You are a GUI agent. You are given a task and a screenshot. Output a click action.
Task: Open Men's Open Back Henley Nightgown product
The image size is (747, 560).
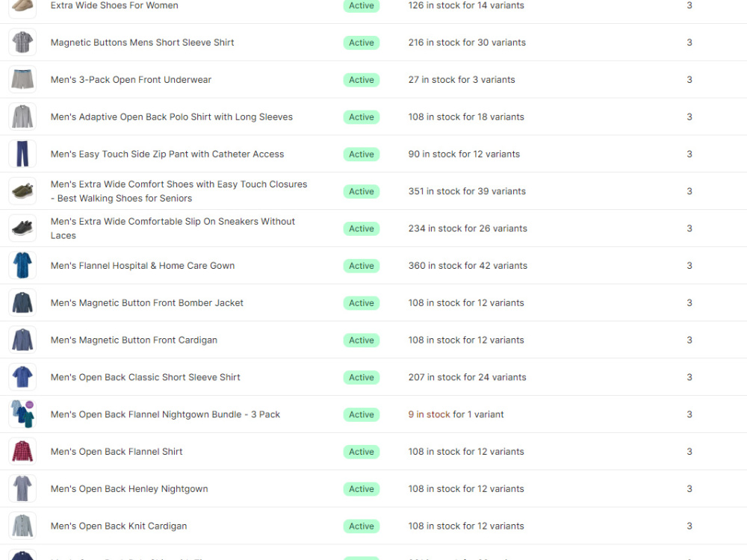pyautogui.click(x=129, y=488)
